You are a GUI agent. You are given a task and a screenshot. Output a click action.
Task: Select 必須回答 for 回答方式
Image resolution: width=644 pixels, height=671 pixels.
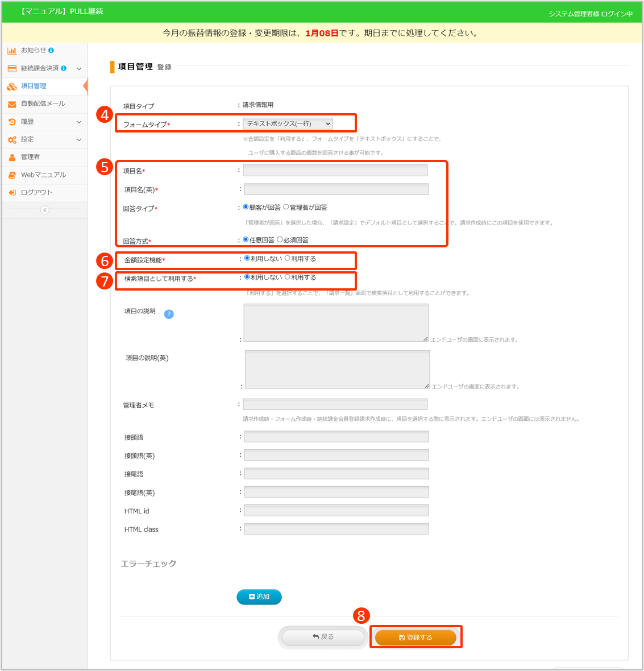pos(280,239)
